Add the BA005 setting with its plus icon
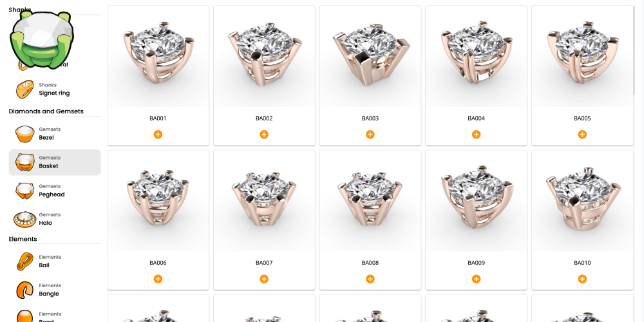The height and width of the screenshot is (322, 644). coord(582,135)
